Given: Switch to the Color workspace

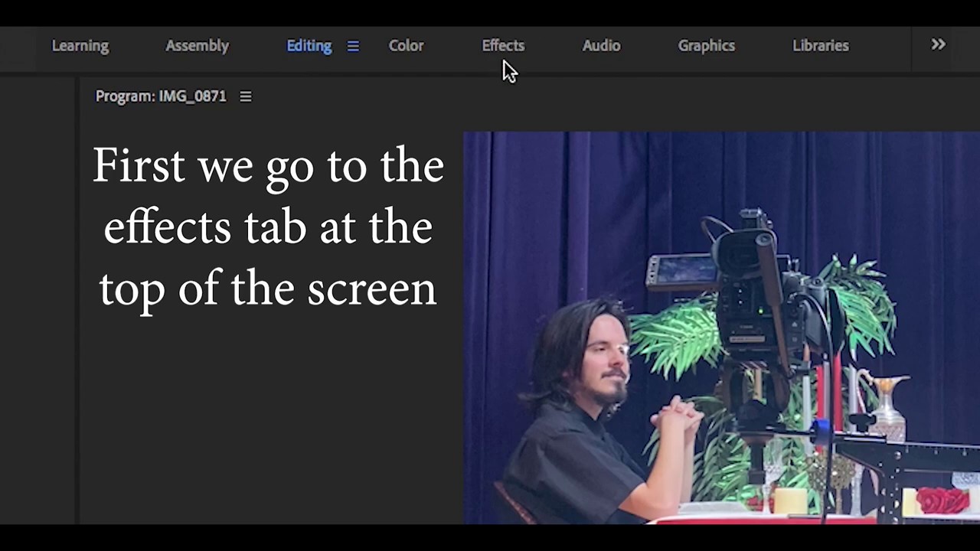Looking at the screenshot, I should coord(406,46).
